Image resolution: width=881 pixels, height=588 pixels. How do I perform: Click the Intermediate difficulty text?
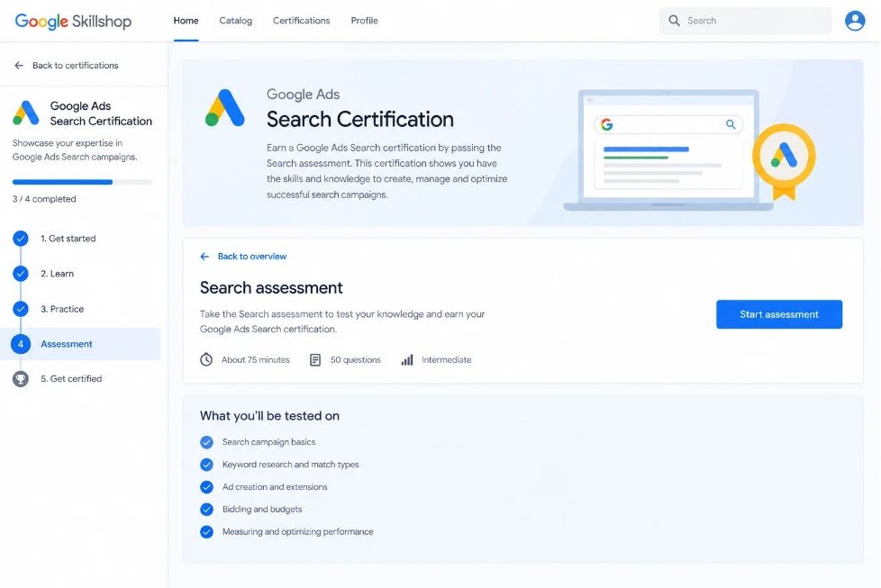click(447, 360)
